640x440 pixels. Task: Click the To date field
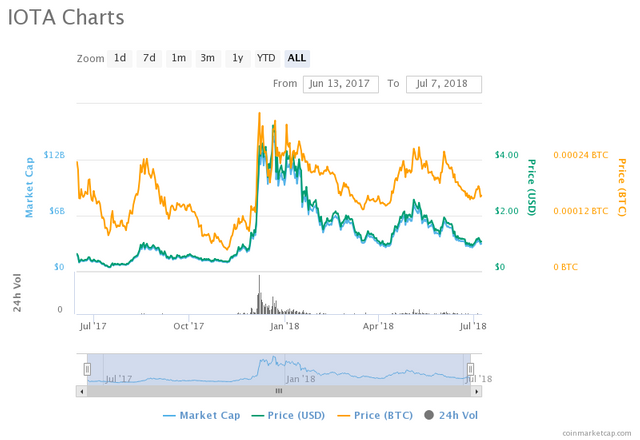(444, 84)
